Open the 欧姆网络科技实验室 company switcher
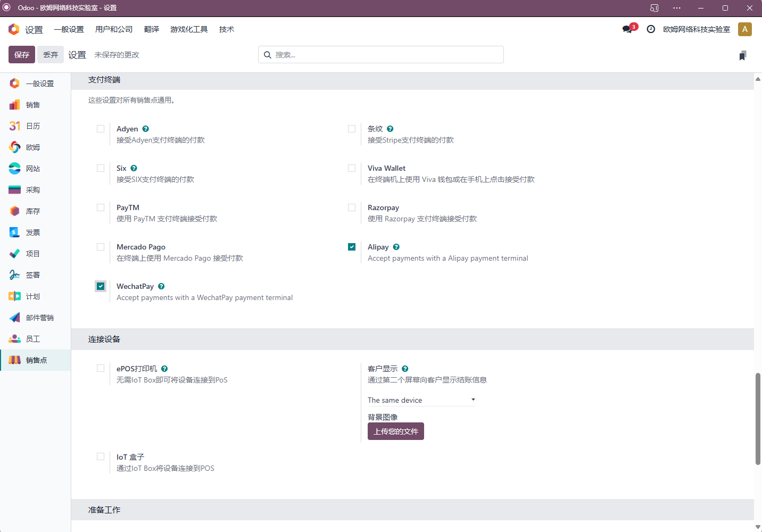The width and height of the screenshot is (762, 532). coord(697,29)
